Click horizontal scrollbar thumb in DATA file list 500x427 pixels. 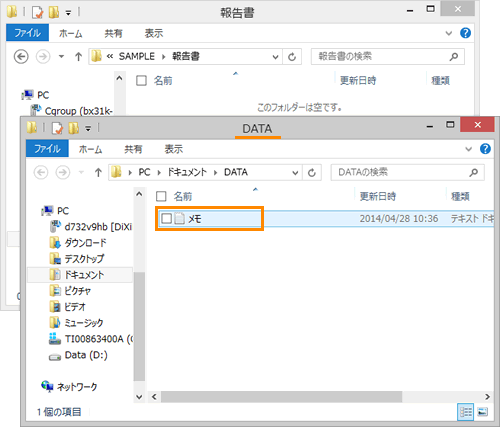click(281, 397)
